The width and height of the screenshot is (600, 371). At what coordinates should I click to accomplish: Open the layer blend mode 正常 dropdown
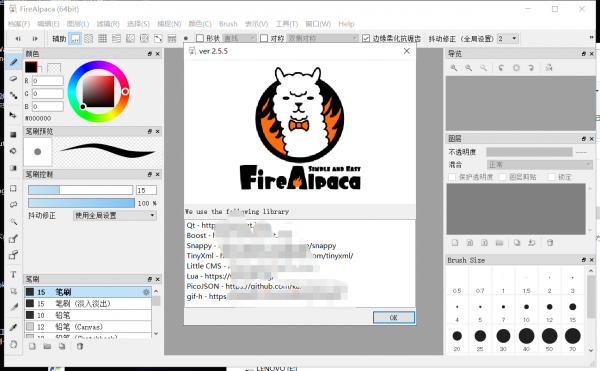[540, 164]
